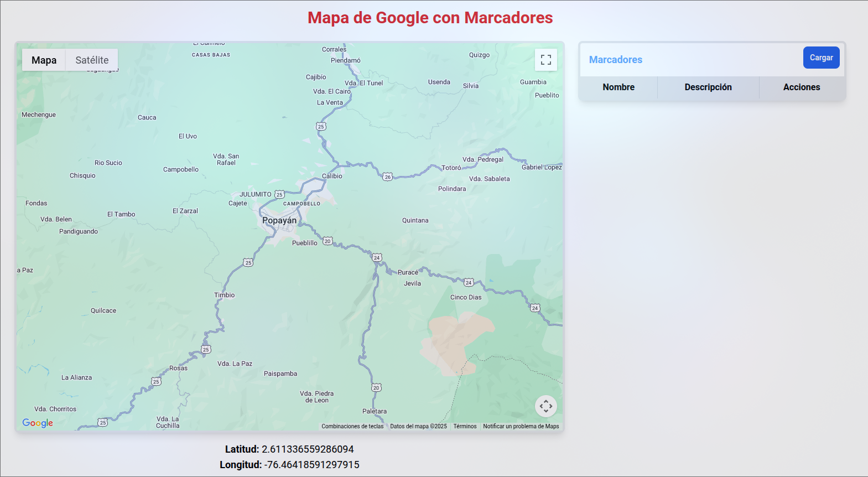The image size is (868, 477).
Task: Click route 20 shield above Paletará
Action: [376, 387]
